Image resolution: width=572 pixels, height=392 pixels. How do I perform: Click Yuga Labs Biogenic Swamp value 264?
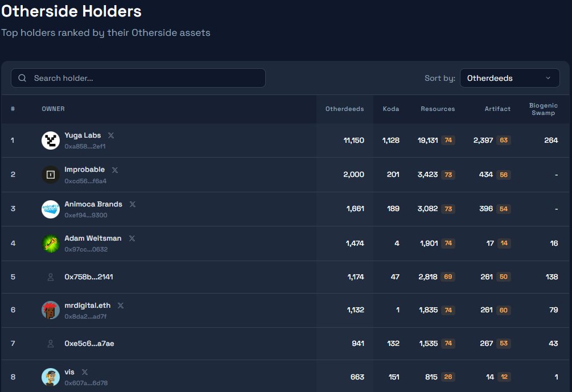(551, 141)
